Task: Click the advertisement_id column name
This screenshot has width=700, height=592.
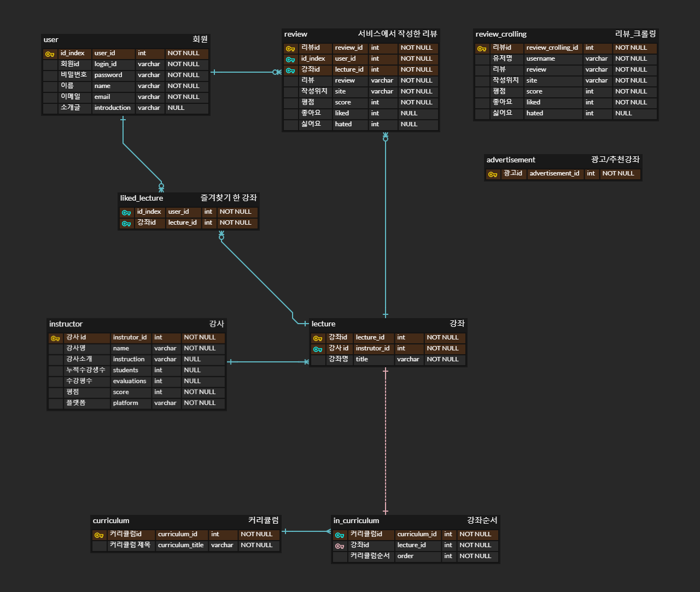Action: (x=555, y=174)
